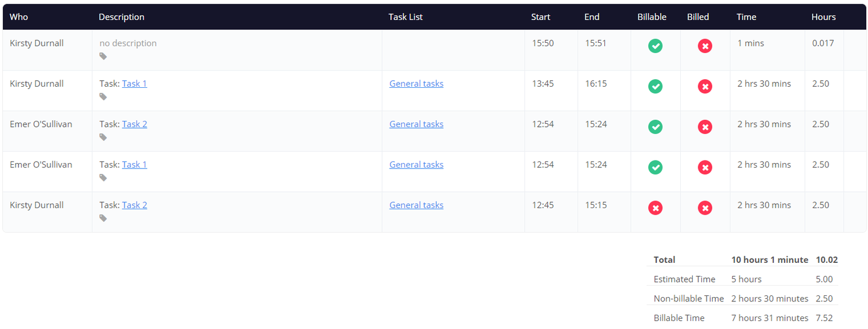Screen dimensions: 868x329
Task: Click the Billed column header
Action: [x=698, y=17]
